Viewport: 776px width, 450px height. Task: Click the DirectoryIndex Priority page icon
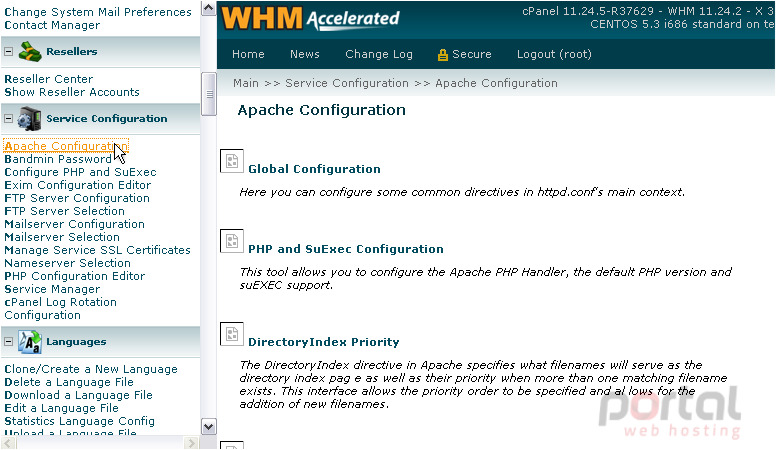pyautogui.click(x=232, y=334)
